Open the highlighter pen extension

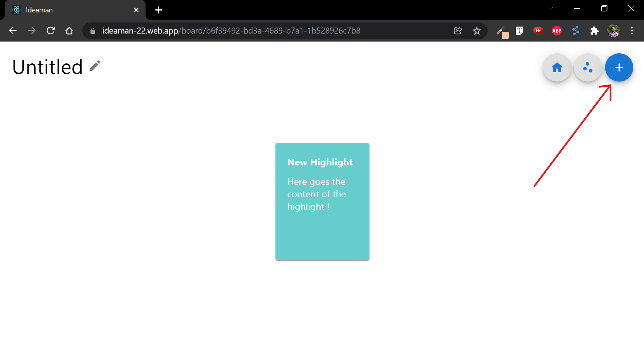502,32
